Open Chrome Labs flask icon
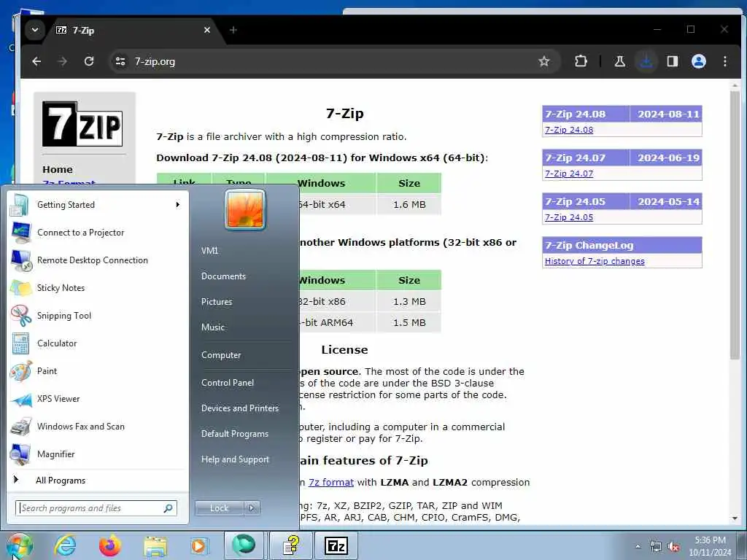747x560 pixels. [x=620, y=61]
